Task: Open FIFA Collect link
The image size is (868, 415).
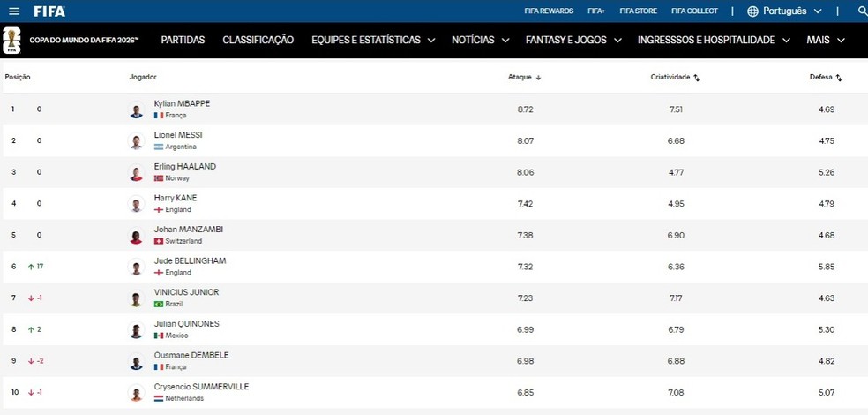Action: pyautogui.click(x=694, y=11)
